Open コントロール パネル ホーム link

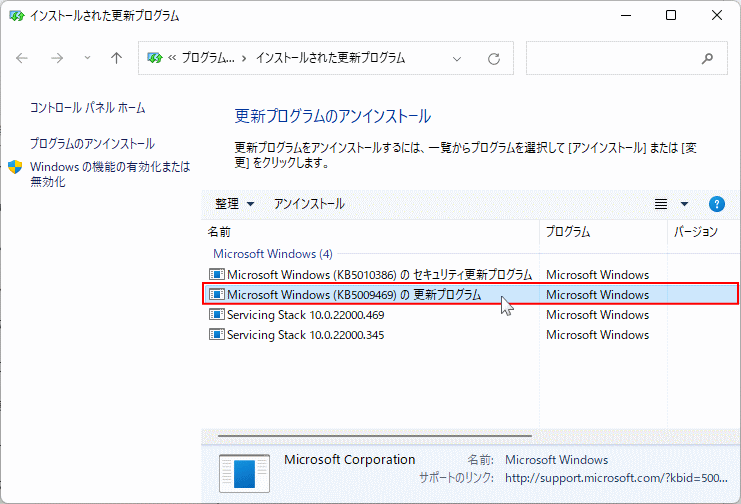[x=87, y=108]
